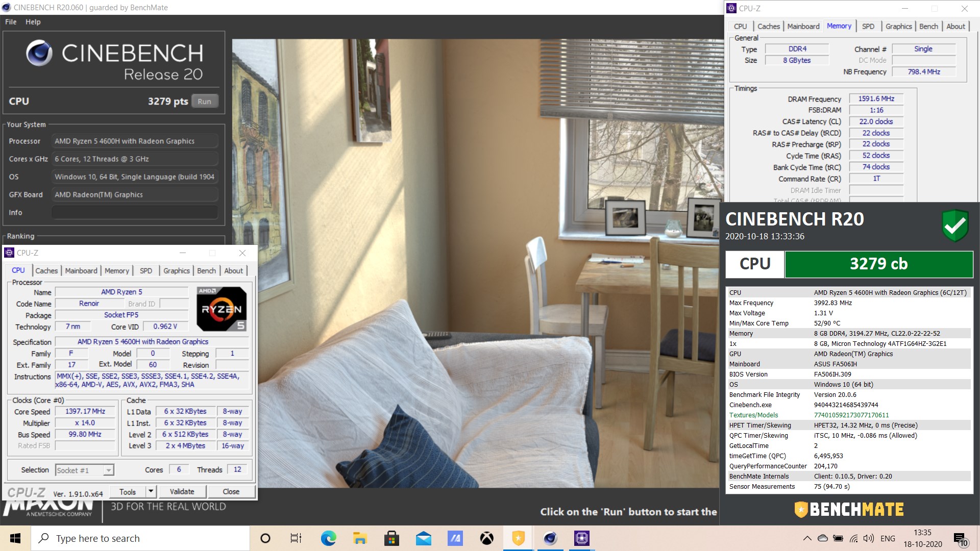Viewport: 980px width, 551px height.
Task: Open About tab in upper CPU-Z window
Action: (956, 26)
